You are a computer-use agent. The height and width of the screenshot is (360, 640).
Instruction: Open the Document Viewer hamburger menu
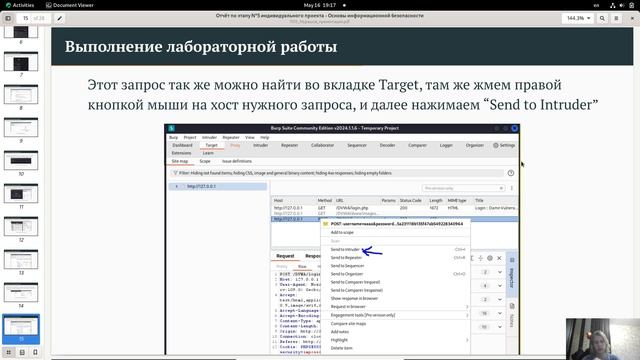coord(616,18)
